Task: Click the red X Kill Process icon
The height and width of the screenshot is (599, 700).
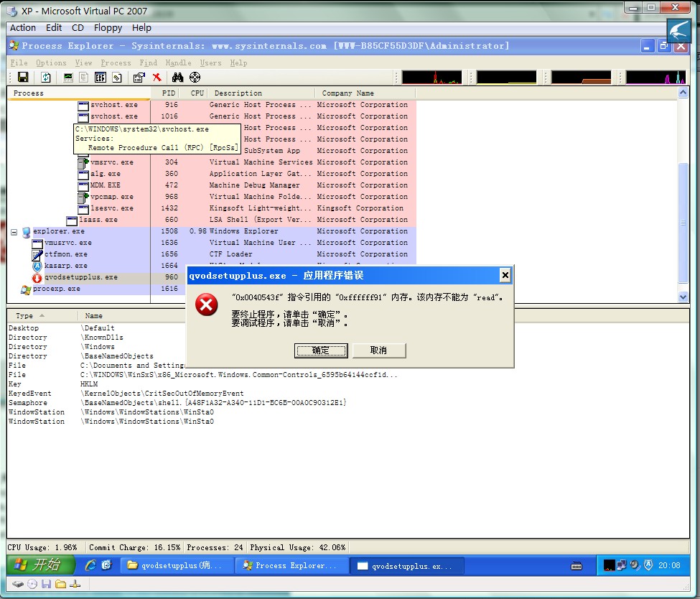Action: (157, 78)
